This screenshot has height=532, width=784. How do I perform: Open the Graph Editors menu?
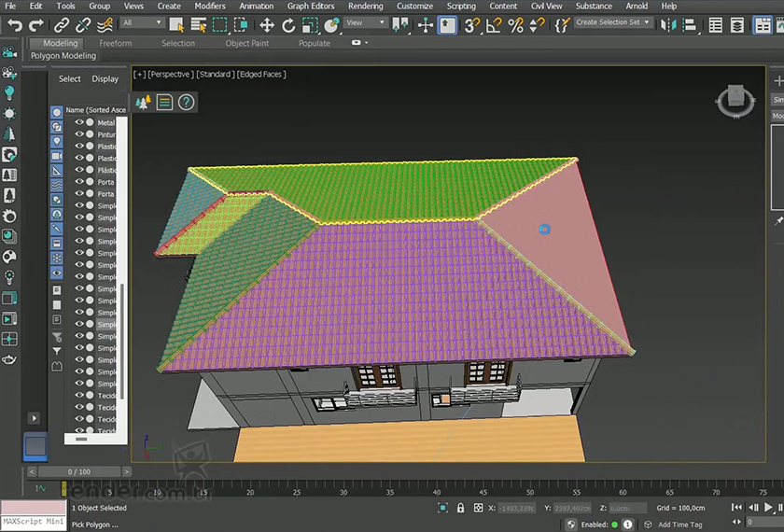tap(310, 6)
